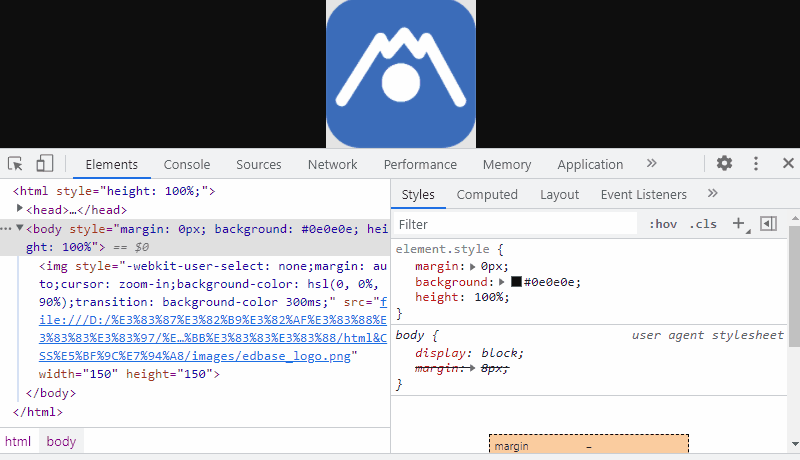Toggle the device toolbar icon
Screen dimensions: 800x460
tap(44, 164)
